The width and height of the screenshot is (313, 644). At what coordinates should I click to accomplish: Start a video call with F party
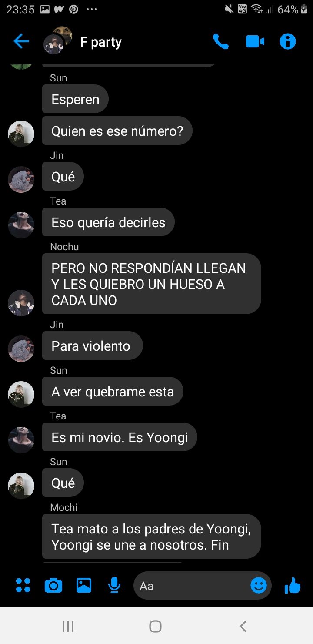click(x=255, y=42)
